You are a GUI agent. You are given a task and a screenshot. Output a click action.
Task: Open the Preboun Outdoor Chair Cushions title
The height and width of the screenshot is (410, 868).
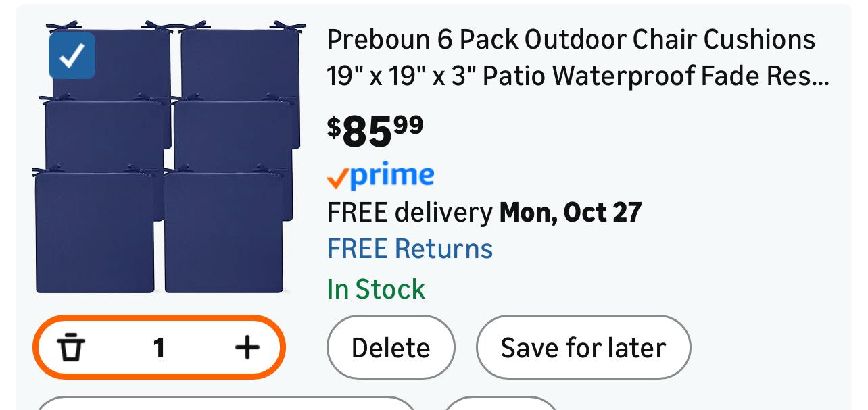click(x=571, y=57)
